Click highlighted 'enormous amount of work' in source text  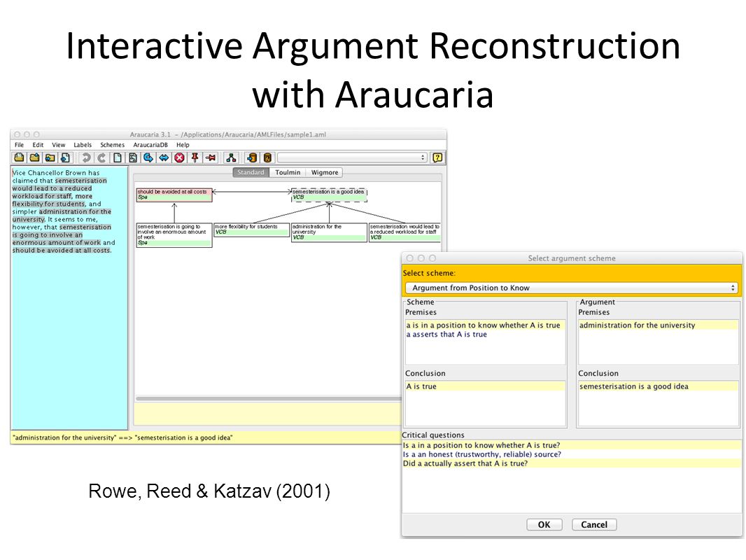click(57, 243)
